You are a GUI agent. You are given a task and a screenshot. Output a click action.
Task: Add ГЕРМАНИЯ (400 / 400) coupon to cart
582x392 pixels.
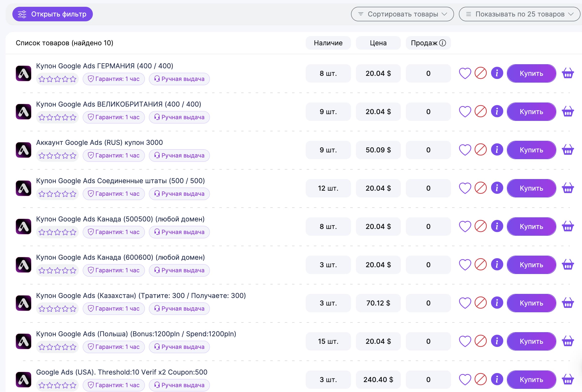point(568,73)
